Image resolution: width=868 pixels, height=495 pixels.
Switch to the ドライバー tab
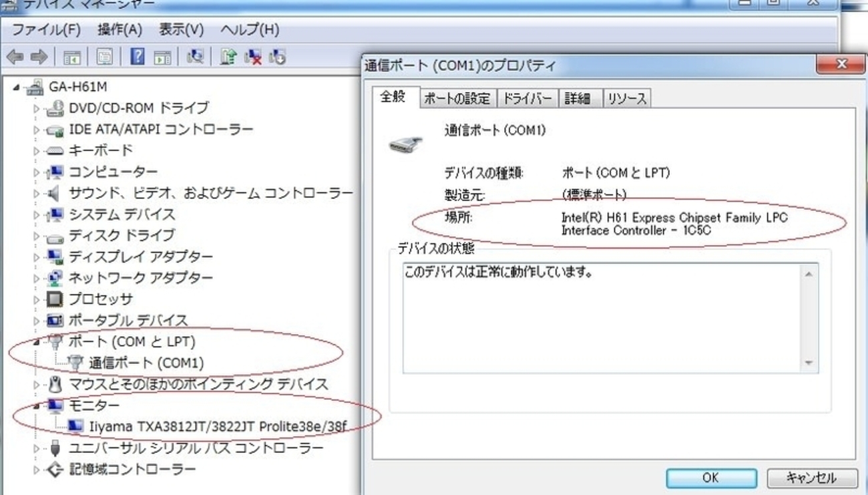tap(527, 99)
